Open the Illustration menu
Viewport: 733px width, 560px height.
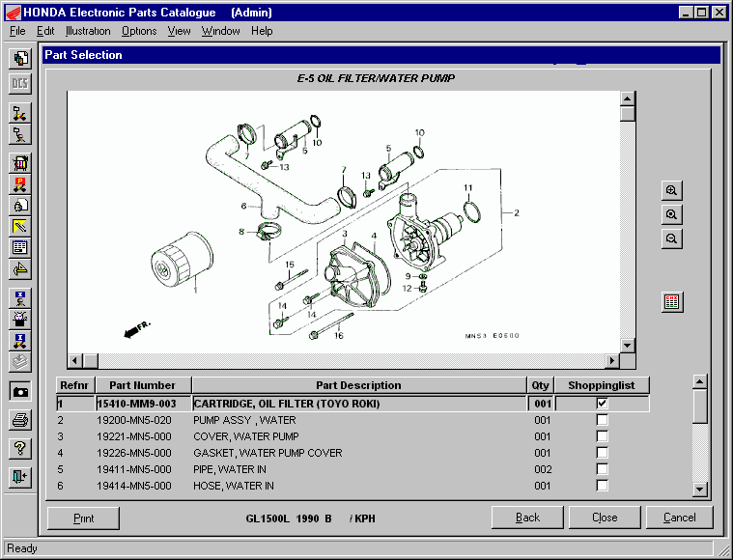tap(88, 31)
